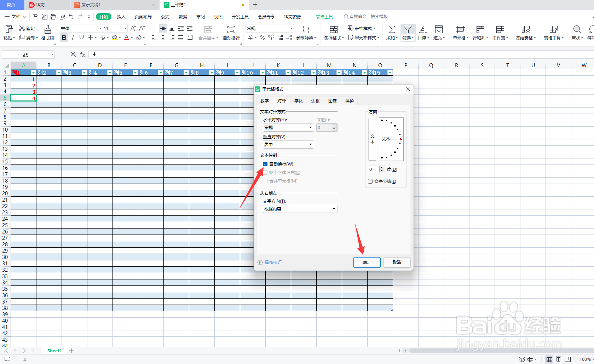This screenshot has width=594, height=364.
Task: Click the Save icon in quick access toolbar
Action: tap(35, 17)
